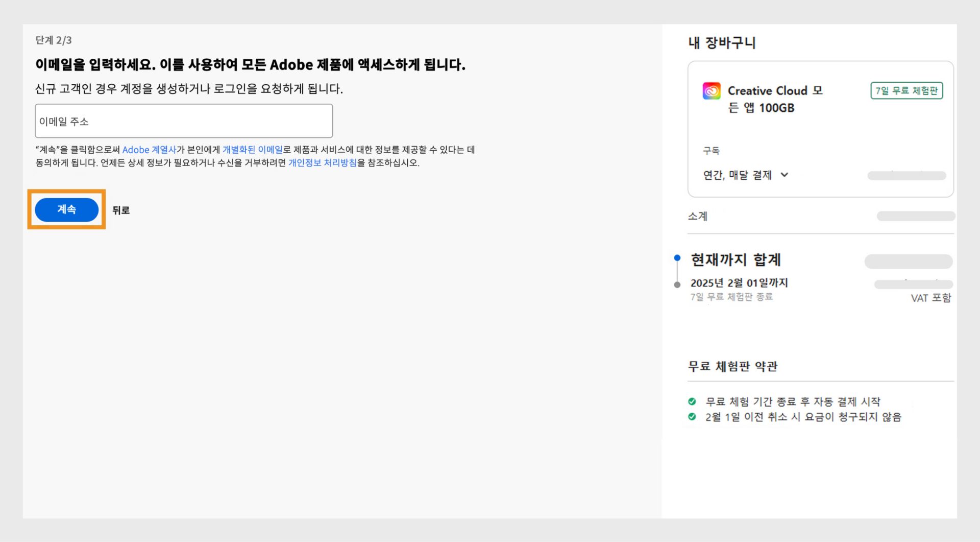Go back with the 뒤로 button

[121, 210]
